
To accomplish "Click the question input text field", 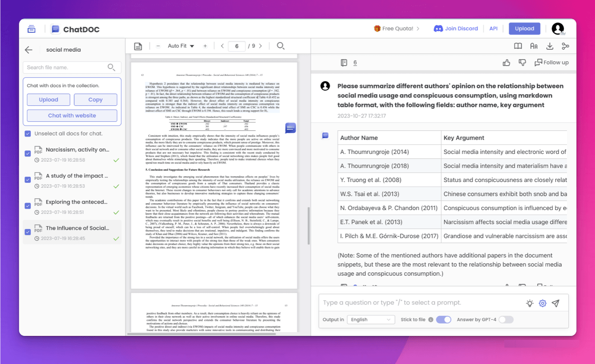I will 421,303.
